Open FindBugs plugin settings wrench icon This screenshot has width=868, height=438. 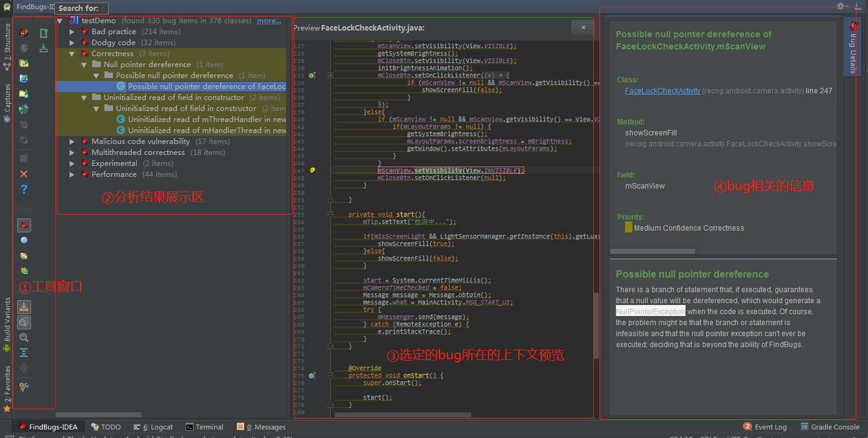(x=24, y=386)
